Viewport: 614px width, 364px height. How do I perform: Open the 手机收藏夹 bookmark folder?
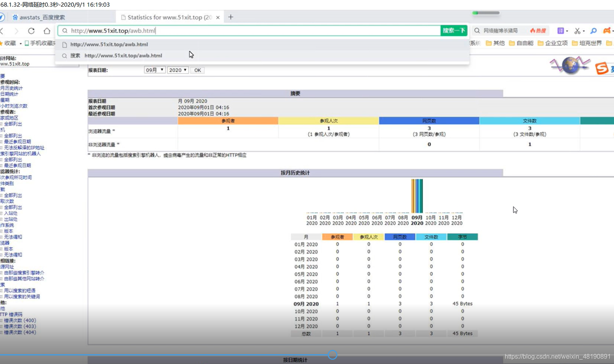(x=40, y=43)
